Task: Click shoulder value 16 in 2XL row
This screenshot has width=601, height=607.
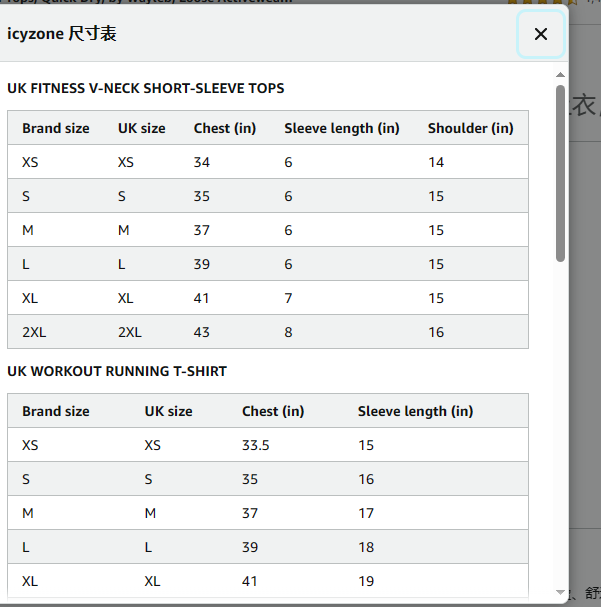Action: (436, 332)
